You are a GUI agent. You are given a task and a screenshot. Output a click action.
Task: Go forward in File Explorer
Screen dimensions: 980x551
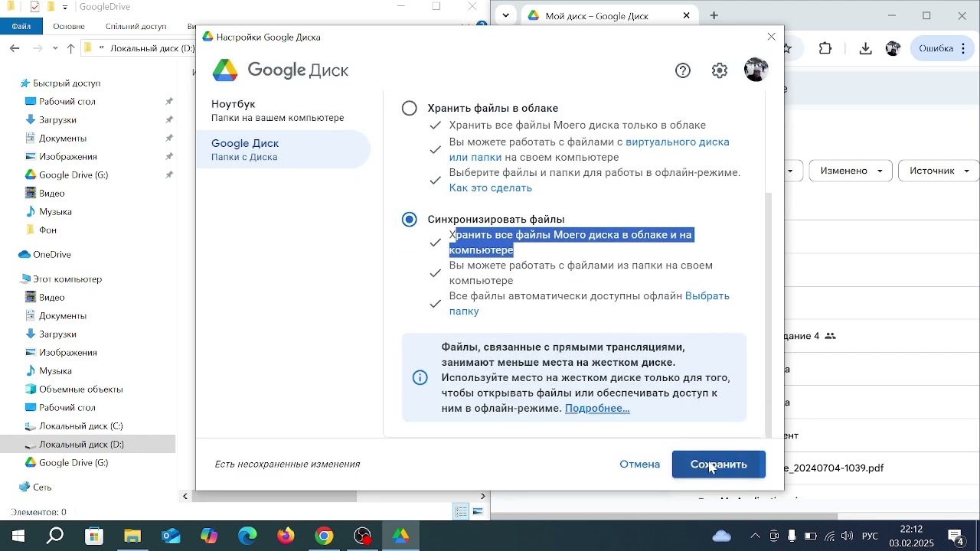pos(38,48)
